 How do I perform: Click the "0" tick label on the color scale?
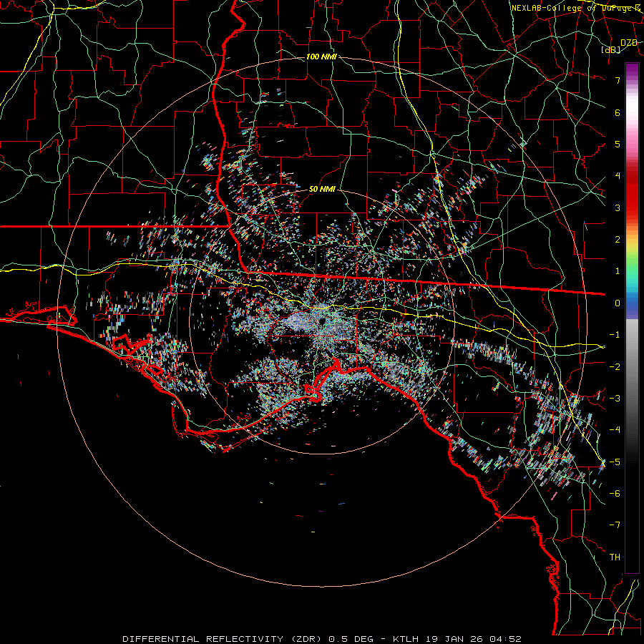(x=618, y=303)
